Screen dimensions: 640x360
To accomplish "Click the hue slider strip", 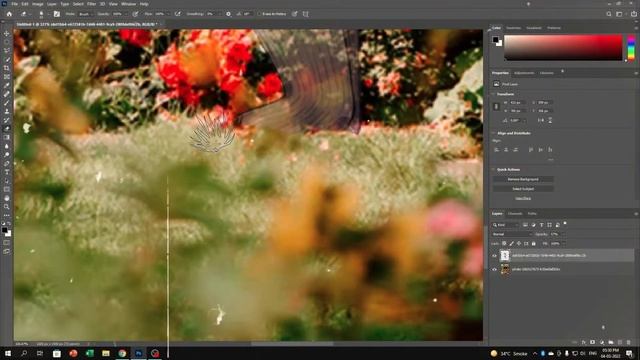I will click(631, 48).
